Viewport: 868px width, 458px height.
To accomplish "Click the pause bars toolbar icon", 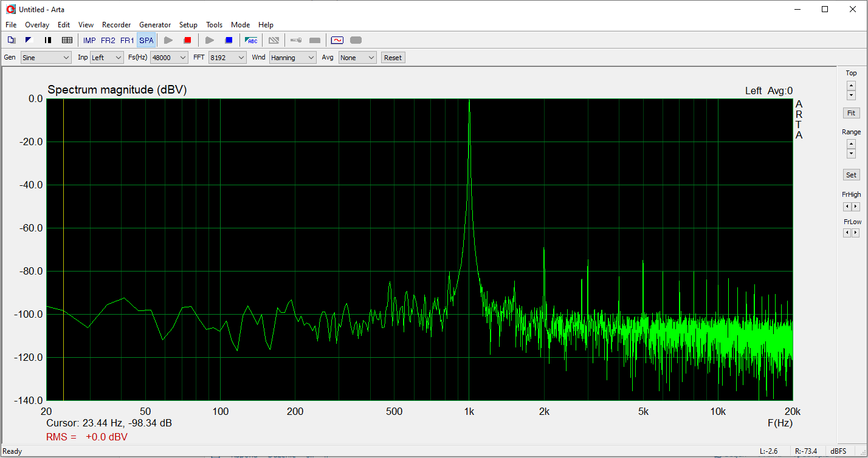I will tap(48, 40).
